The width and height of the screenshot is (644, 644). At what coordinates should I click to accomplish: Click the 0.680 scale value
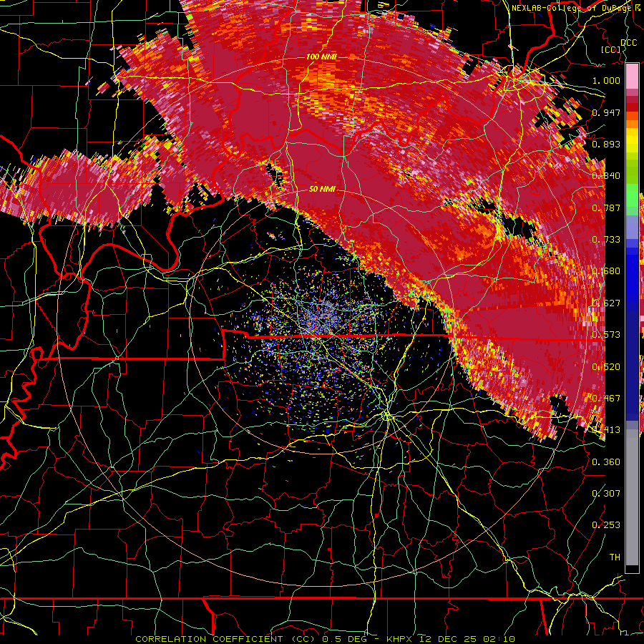coord(606,271)
